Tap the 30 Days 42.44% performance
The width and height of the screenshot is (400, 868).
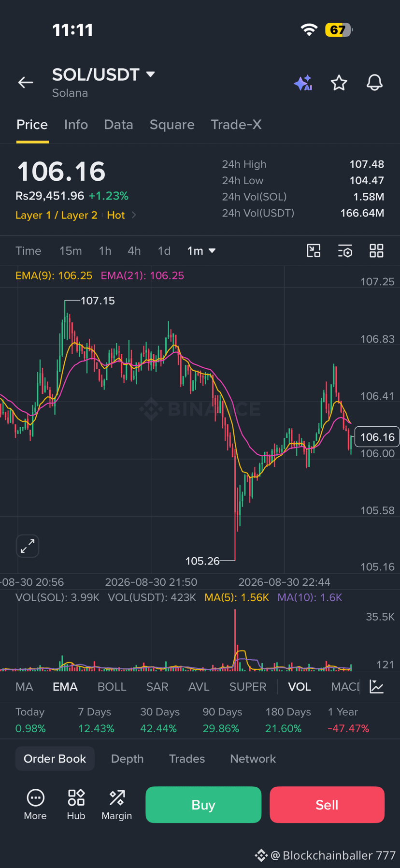[159, 720]
